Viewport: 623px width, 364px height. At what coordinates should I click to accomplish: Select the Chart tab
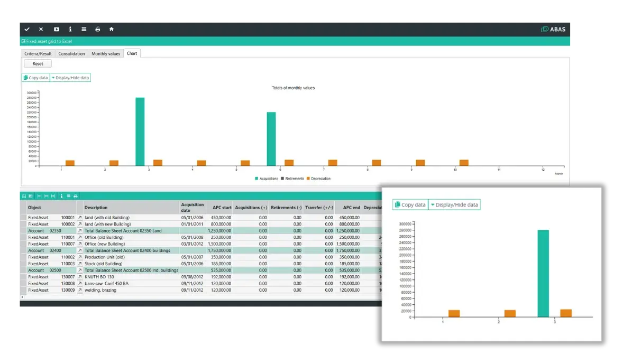click(132, 53)
